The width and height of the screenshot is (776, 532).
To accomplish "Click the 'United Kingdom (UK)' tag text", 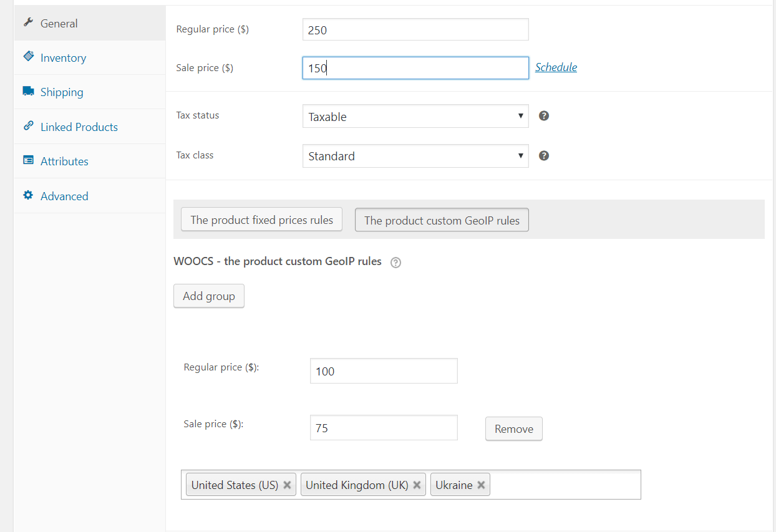I will [357, 485].
